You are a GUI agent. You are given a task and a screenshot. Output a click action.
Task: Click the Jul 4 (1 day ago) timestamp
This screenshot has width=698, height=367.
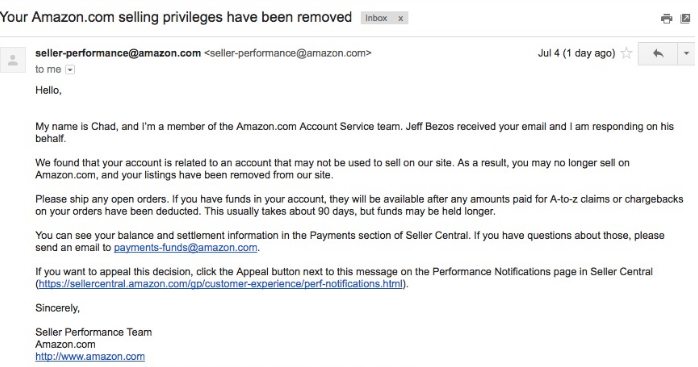576,53
